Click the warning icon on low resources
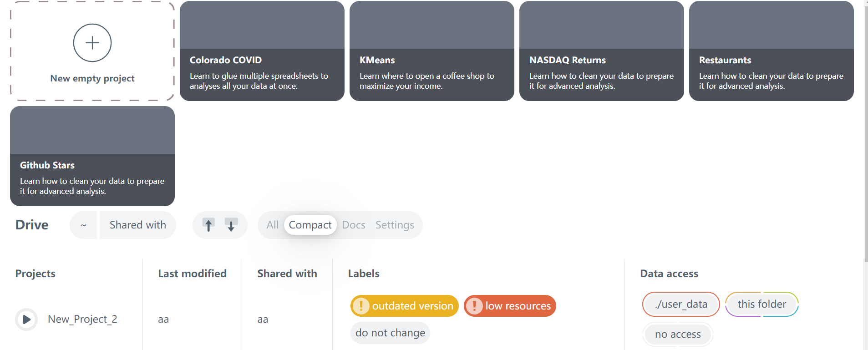Image resolution: width=868 pixels, height=350 pixels. 474,306
